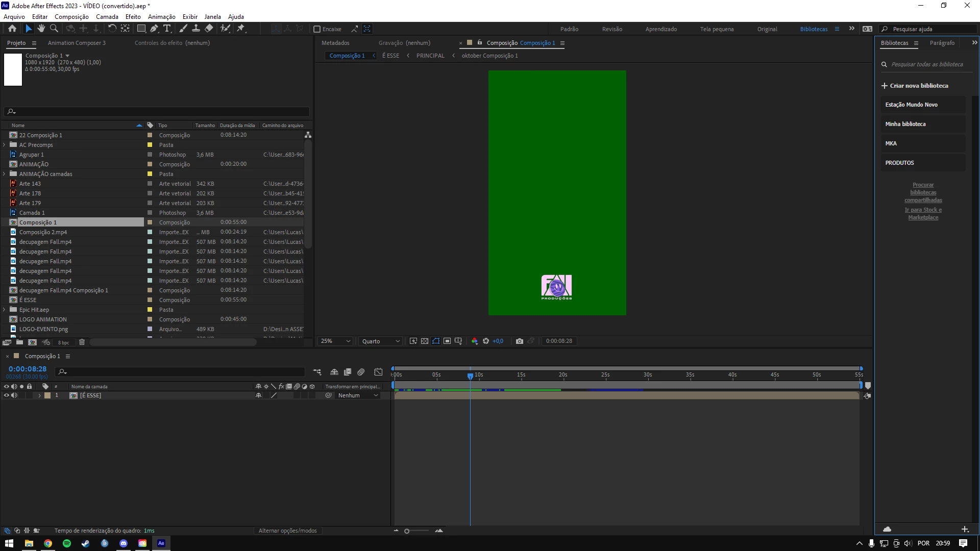
Task: Toggle lock switch for the É ESSE layer
Action: coord(30,395)
